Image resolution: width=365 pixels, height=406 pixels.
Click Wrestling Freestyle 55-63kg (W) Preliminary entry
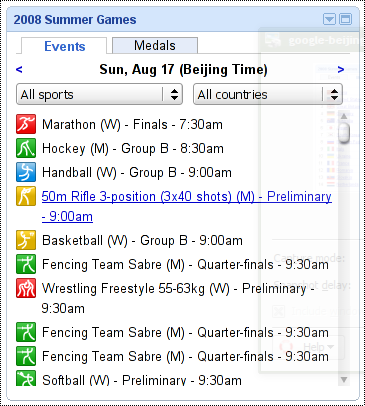coord(178,298)
